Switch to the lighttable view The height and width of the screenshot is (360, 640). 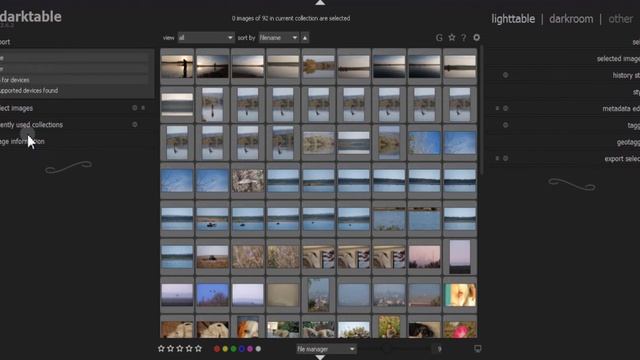(513, 19)
